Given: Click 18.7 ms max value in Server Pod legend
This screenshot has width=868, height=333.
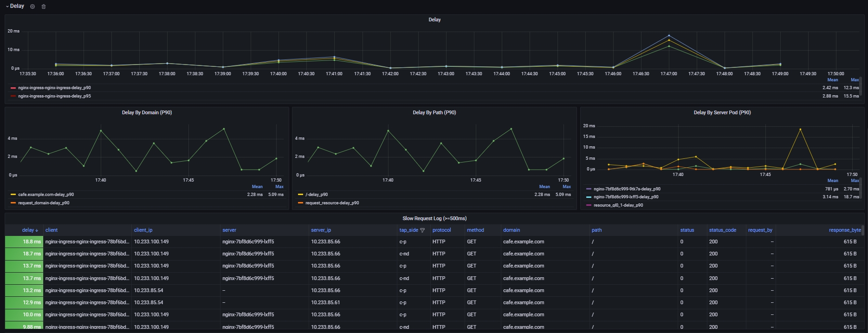Looking at the screenshot, I should 851,197.
